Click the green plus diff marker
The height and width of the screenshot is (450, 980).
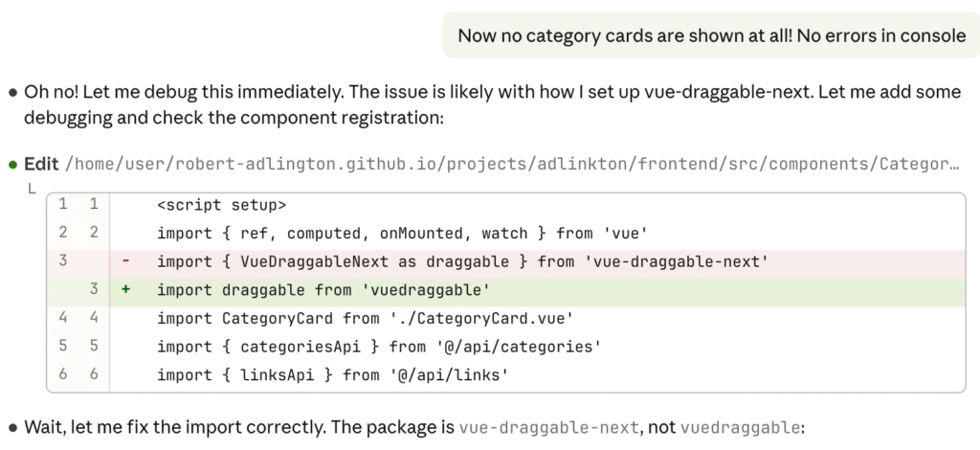coord(125,290)
